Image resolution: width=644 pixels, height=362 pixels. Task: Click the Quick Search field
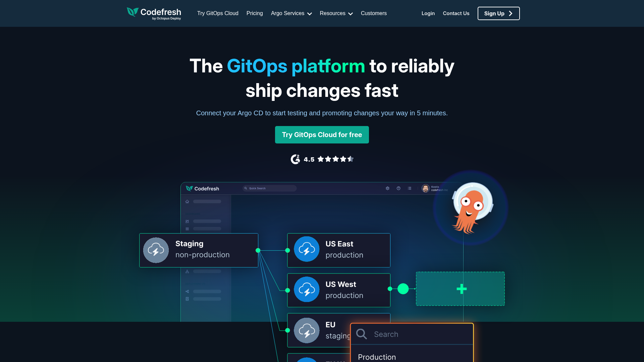[269, 188]
